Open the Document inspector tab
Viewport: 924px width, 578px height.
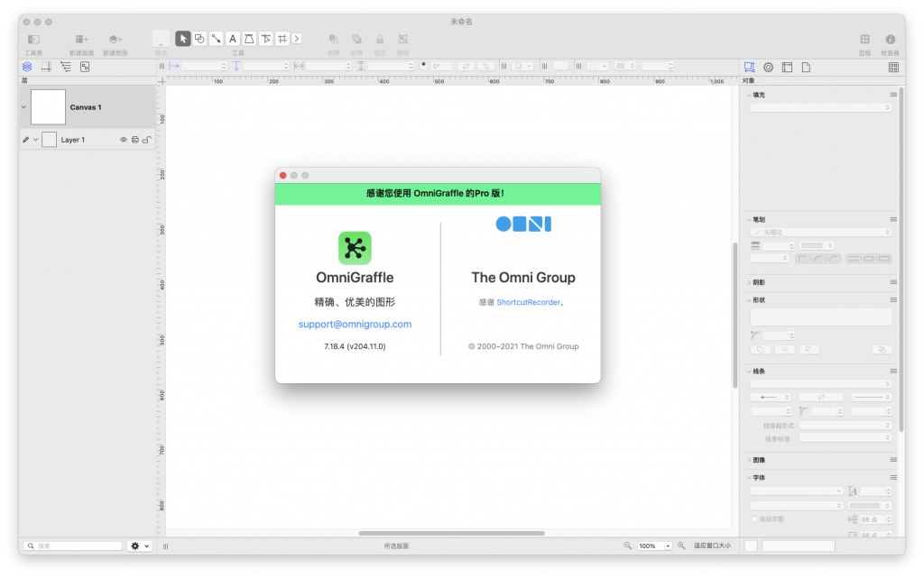[806, 67]
